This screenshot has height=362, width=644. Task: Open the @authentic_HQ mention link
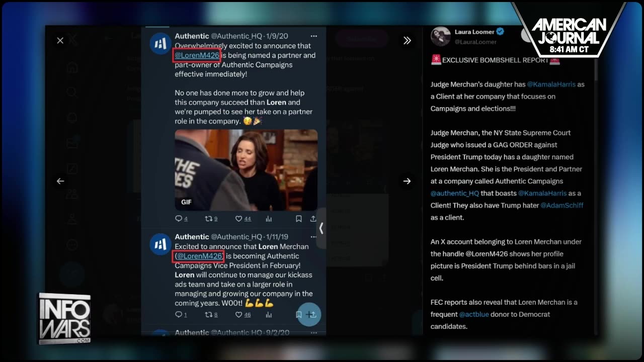click(455, 193)
